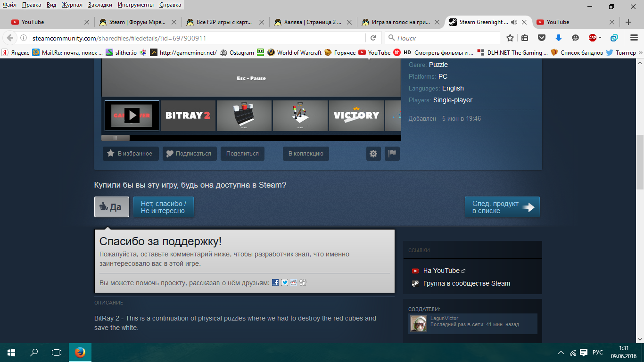Click the В избранное button
The width and height of the screenshot is (644, 362).
coord(131,154)
